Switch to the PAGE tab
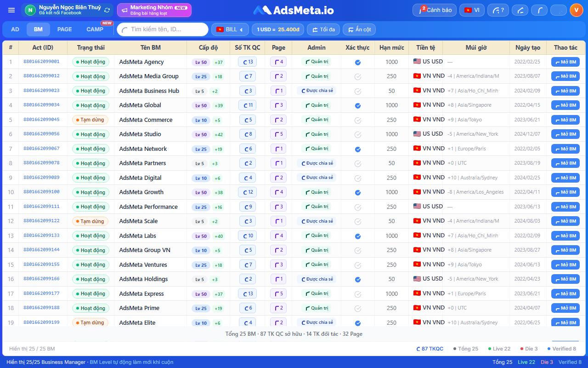The width and height of the screenshot is (588, 368). point(65,29)
